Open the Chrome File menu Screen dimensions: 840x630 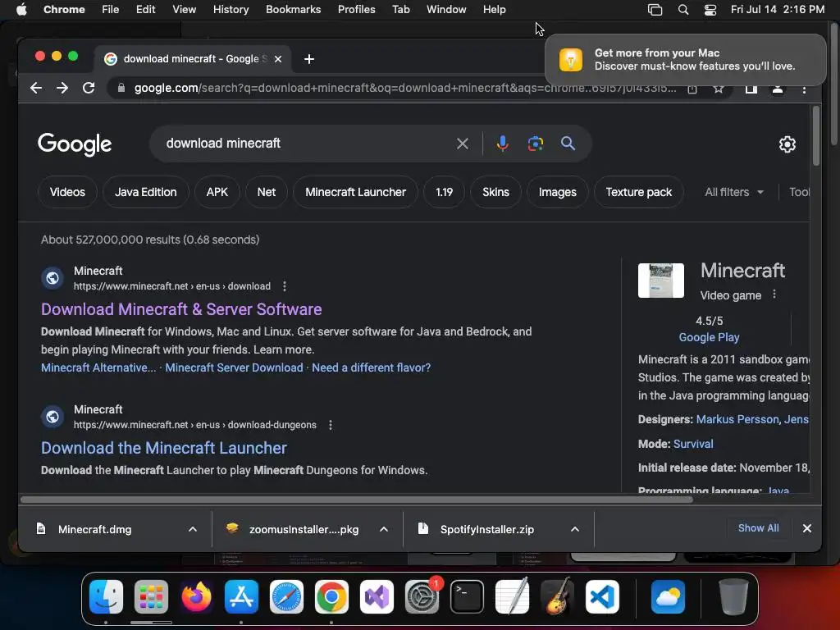(111, 10)
